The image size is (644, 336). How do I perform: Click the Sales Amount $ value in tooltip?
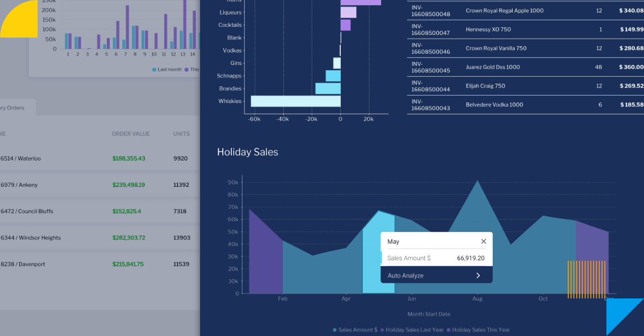click(x=471, y=258)
